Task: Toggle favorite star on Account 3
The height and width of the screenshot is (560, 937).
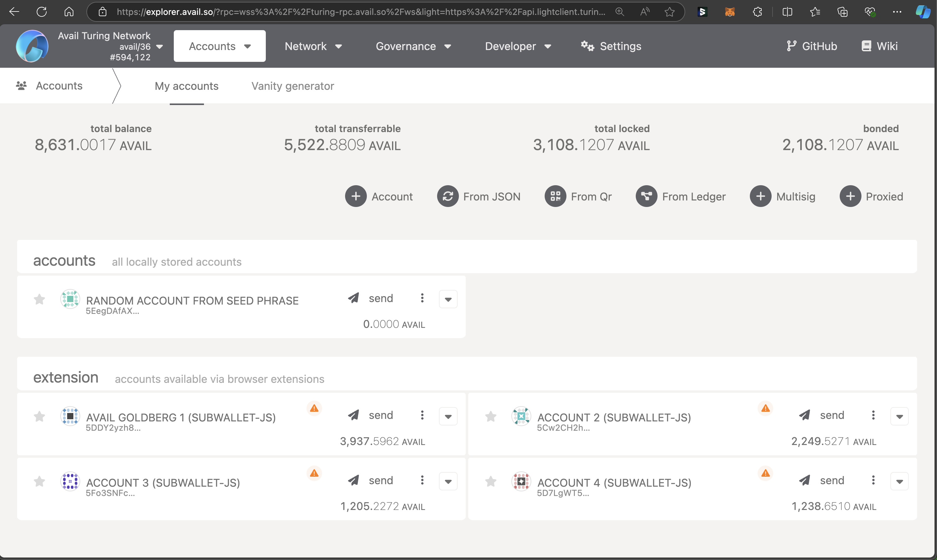Action: pos(39,481)
